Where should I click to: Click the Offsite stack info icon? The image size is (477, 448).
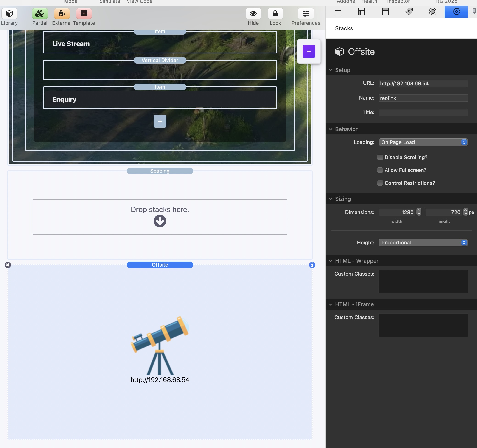point(312,265)
